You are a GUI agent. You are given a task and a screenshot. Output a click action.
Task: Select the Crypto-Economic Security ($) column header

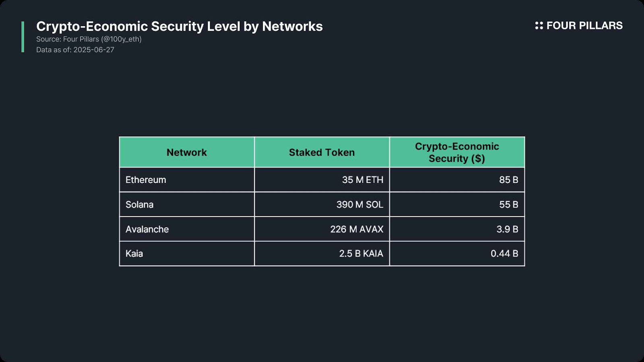tap(457, 152)
